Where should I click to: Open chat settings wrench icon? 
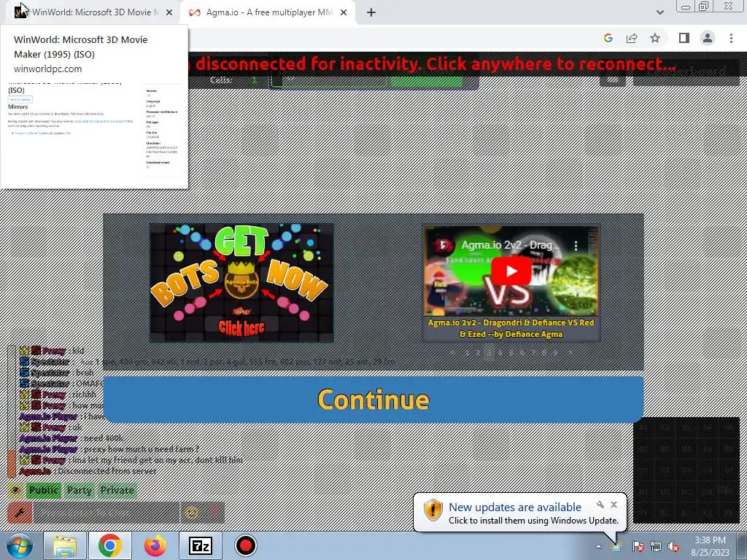[x=20, y=513]
